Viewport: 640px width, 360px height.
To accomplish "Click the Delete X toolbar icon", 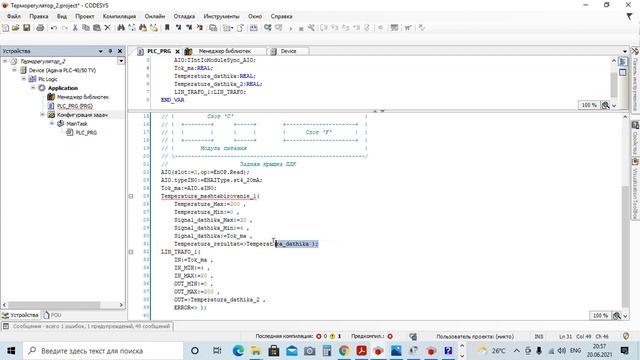I will (x=107, y=28).
